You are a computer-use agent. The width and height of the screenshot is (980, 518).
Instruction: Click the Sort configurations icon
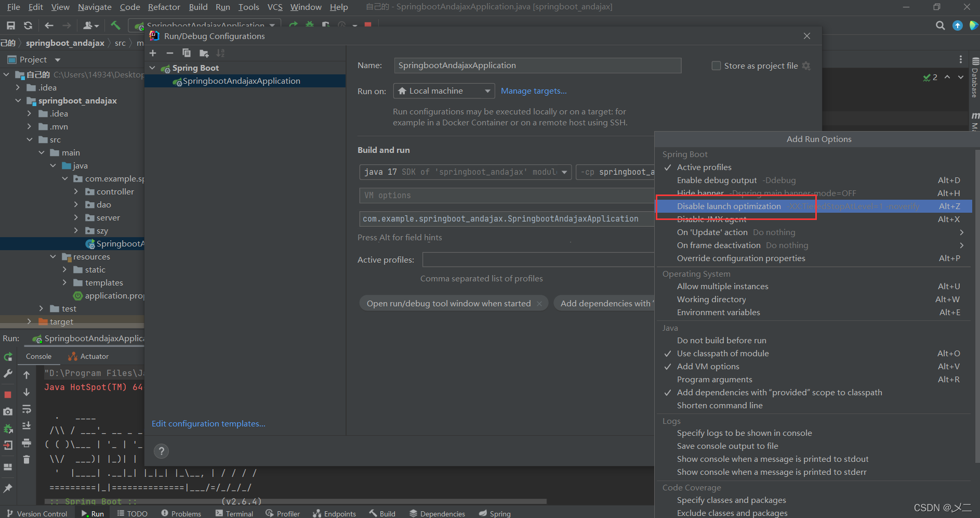221,53
